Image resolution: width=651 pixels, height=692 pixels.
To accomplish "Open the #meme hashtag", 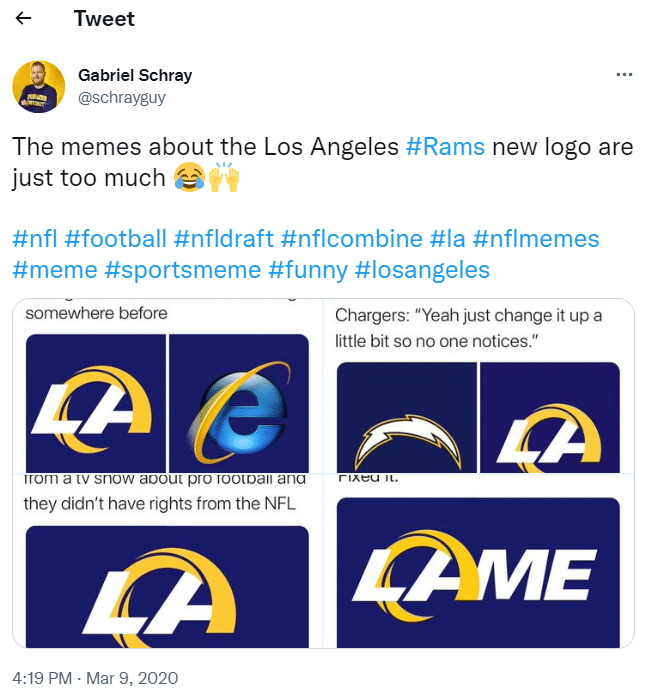I will coord(55,270).
